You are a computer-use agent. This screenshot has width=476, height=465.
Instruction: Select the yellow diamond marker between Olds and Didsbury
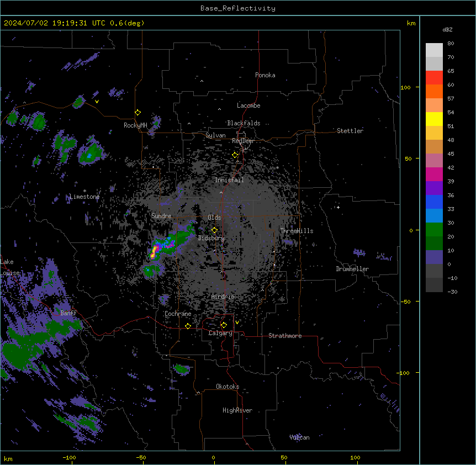click(214, 230)
